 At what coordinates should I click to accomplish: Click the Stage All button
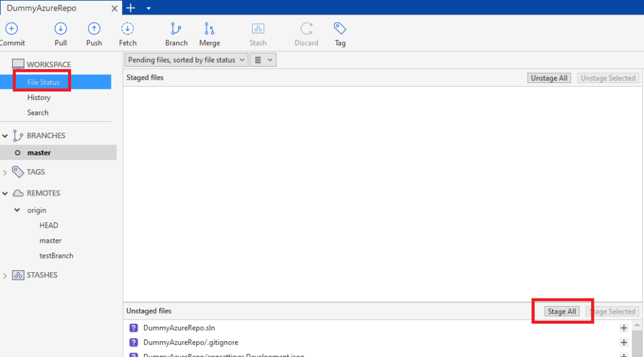tap(562, 312)
